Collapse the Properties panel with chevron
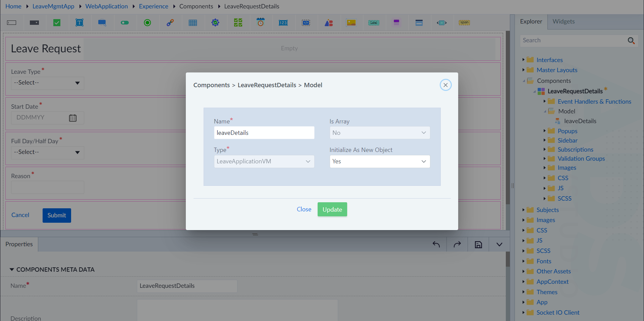This screenshot has width=644, height=321. coord(499,245)
